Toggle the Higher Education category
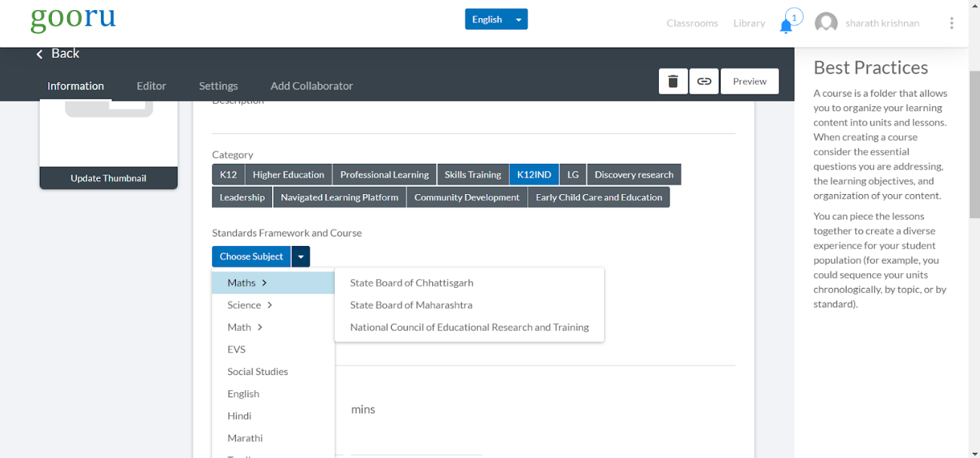The image size is (980, 458). click(288, 175)
